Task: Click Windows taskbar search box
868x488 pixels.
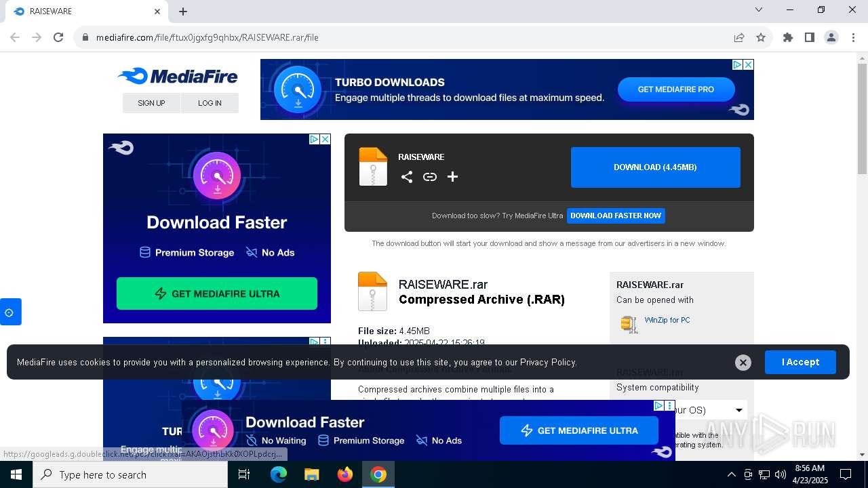Action: point(130,474)
